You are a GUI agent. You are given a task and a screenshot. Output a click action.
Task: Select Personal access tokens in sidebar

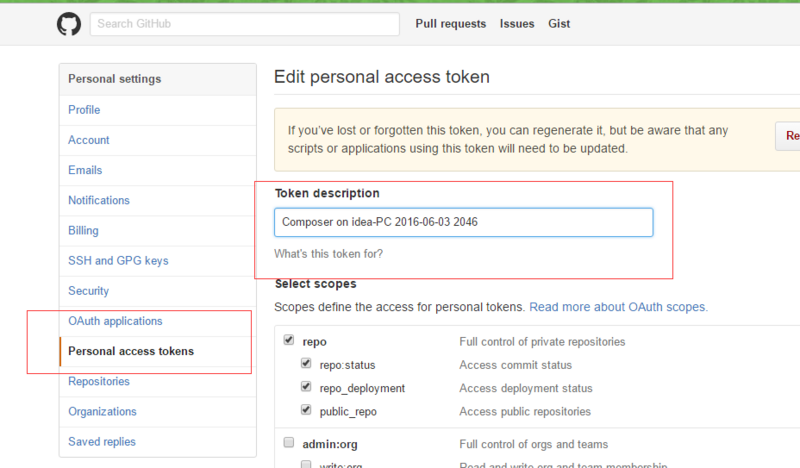(131, 351)
